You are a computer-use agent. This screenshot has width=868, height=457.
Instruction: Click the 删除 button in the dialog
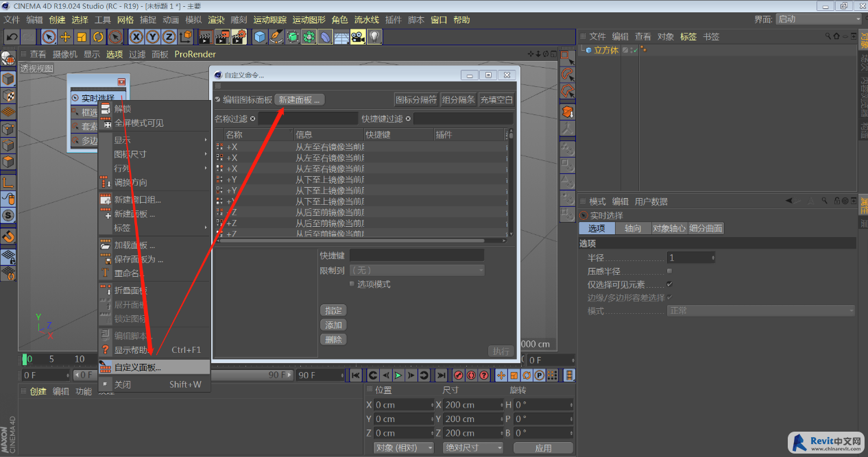tap(333, 339)
